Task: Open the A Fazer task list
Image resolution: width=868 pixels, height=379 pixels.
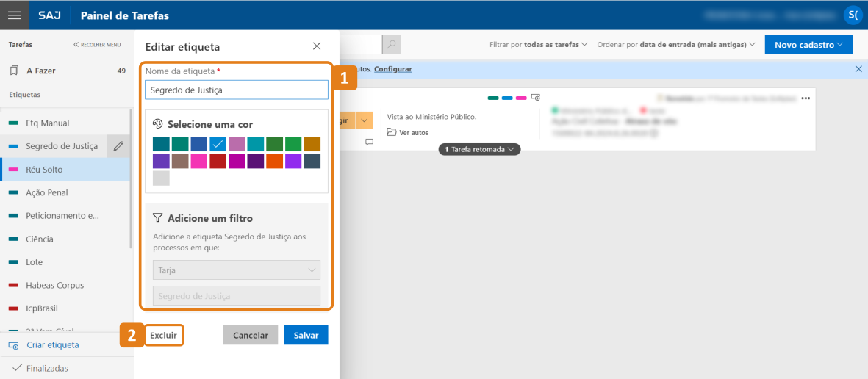Action: click(x=41, y=71)
